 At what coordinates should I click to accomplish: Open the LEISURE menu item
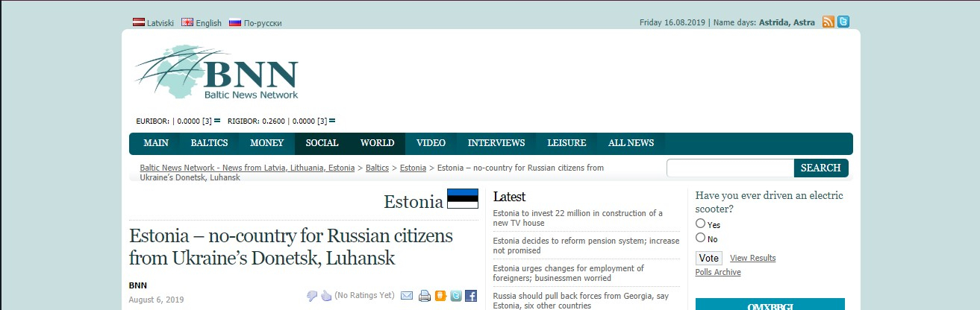[567, 143]
